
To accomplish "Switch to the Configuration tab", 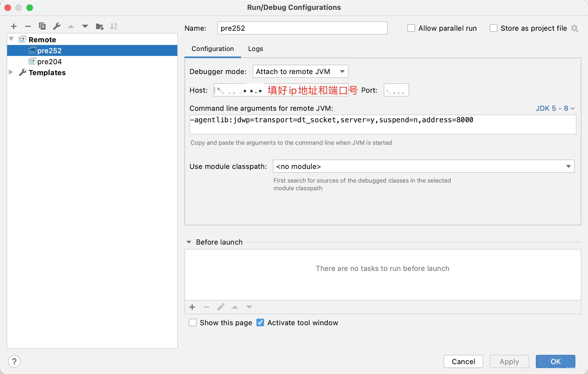I will click(x=212, y=48).
